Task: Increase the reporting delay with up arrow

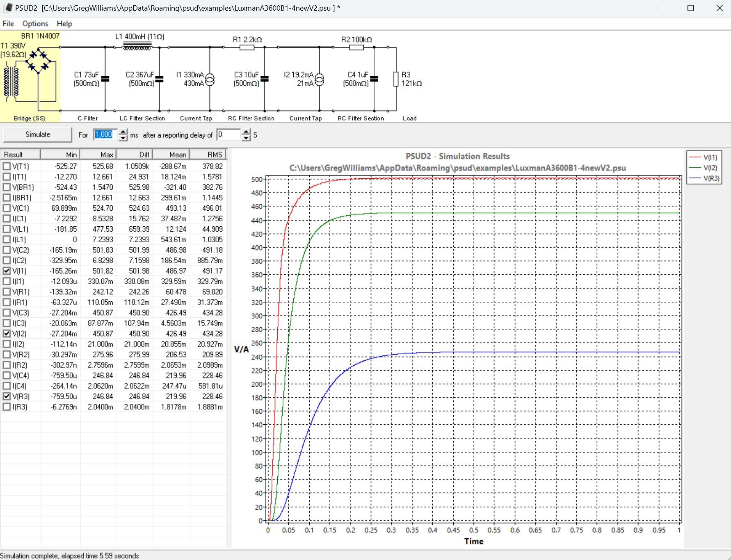Action: click(246, 132)
